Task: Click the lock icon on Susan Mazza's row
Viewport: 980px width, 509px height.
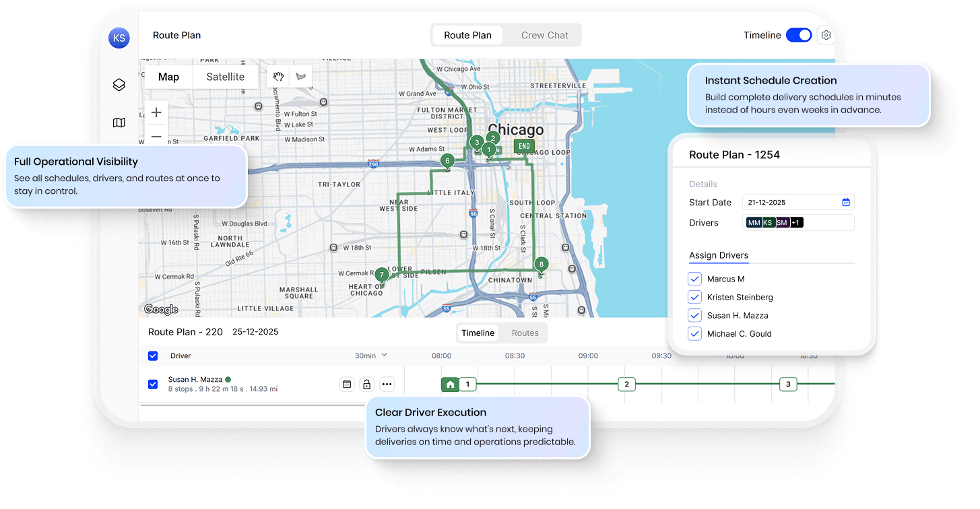Action: pos(366,383)
